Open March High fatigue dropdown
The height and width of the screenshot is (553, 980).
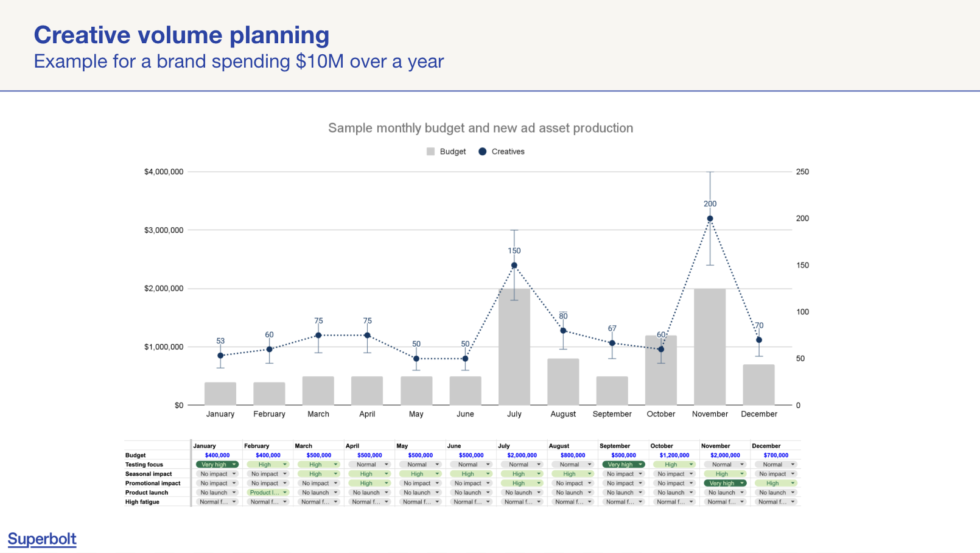[319, 502]
